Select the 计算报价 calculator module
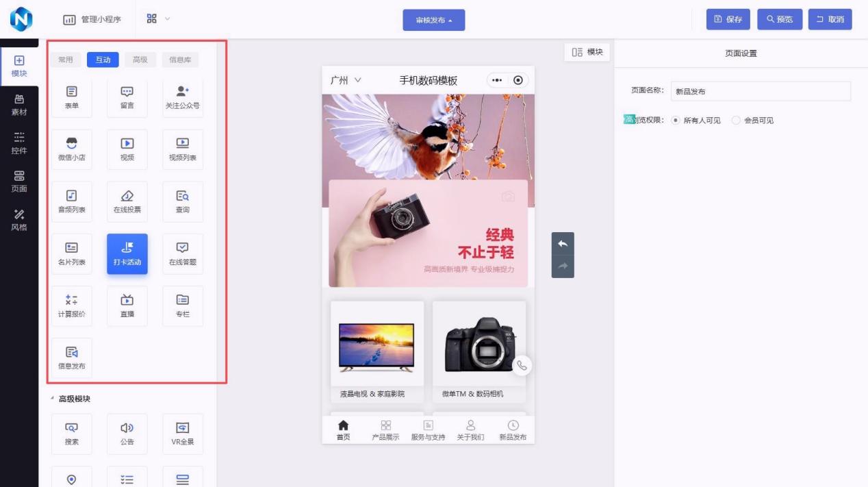Image resolution: width=868 pixels, height=487 pixels. (x=71, y=305)
